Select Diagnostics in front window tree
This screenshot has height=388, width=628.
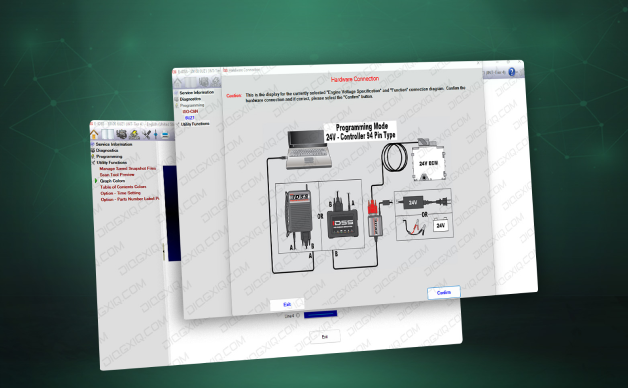tap(190, 99)
